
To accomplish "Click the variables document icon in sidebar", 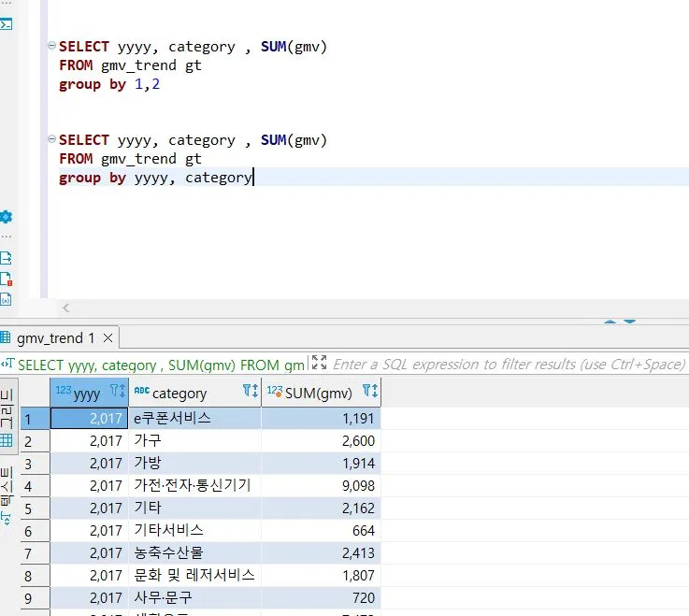I will [x=6, y=300].
